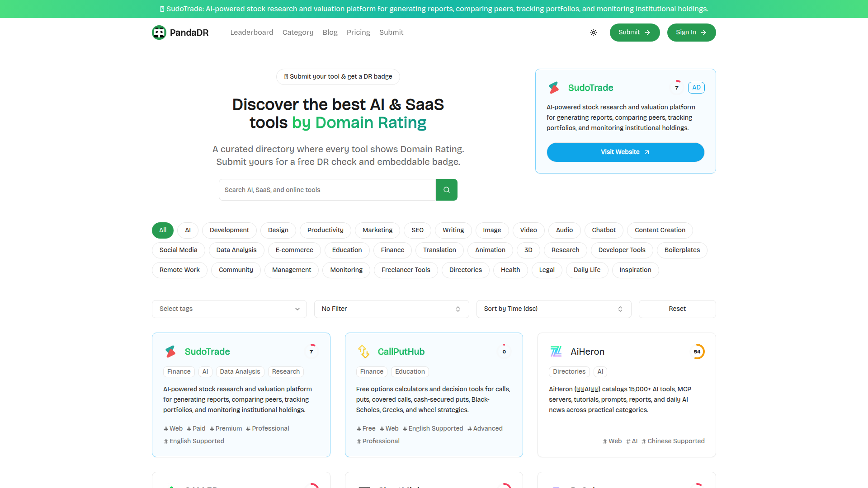This screenshot has width=868, height=488.
Task: Select the Translation category chip
Action: [x=440, y=250]
